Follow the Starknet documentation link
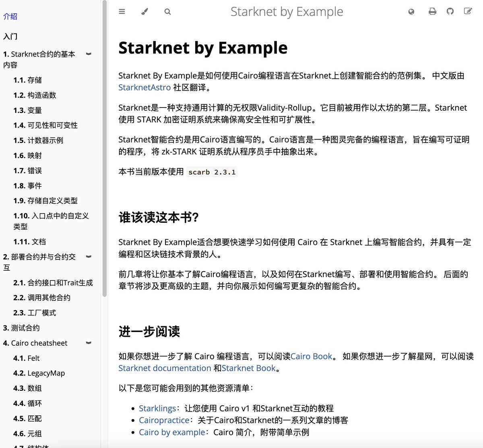The width and height of the screenshot is (483, 448). tap(165, 368)
